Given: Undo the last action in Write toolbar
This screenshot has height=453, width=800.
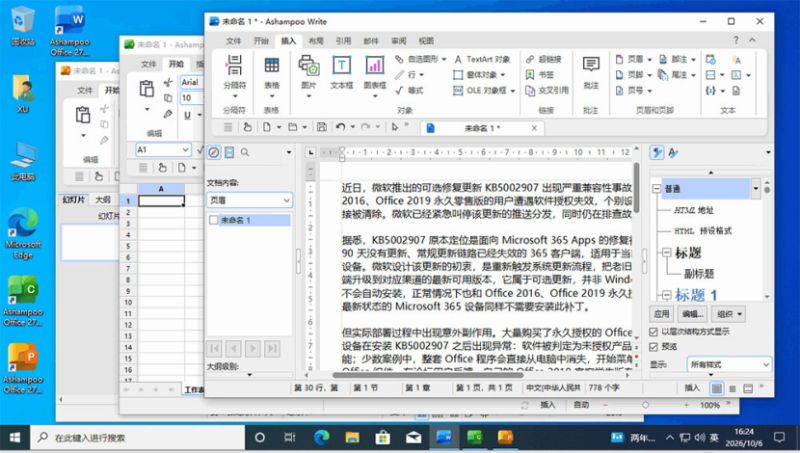Looking at the screenshot, I should (340, 127).
